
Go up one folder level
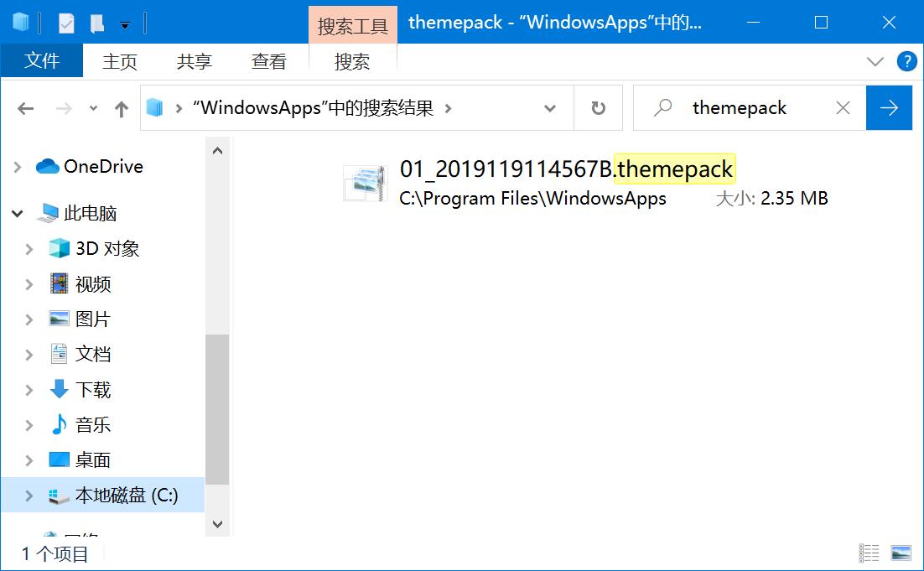122,108
